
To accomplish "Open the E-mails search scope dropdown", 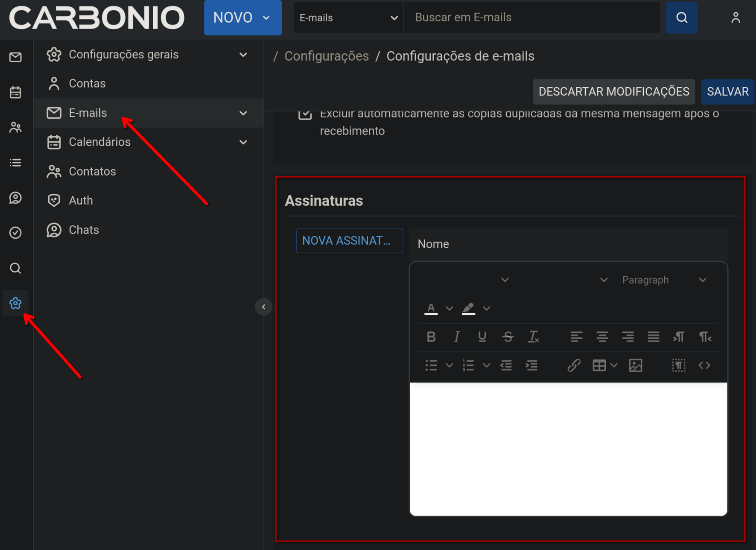I will coord(348,18).
